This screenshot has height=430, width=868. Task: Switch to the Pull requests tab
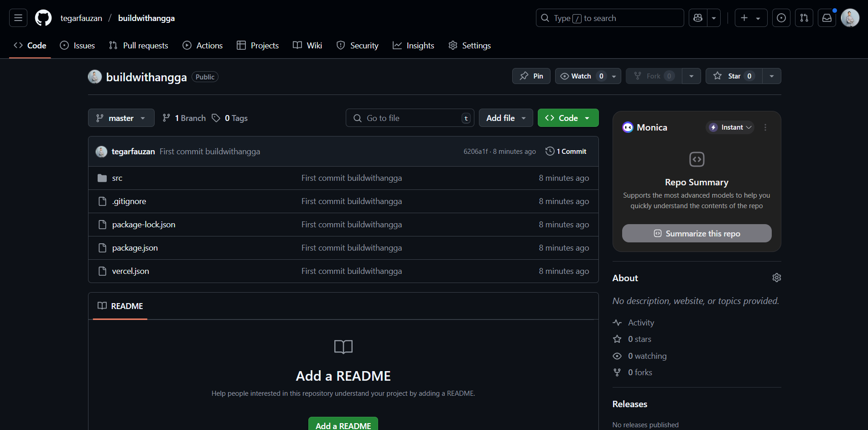[x=139, y=46]
